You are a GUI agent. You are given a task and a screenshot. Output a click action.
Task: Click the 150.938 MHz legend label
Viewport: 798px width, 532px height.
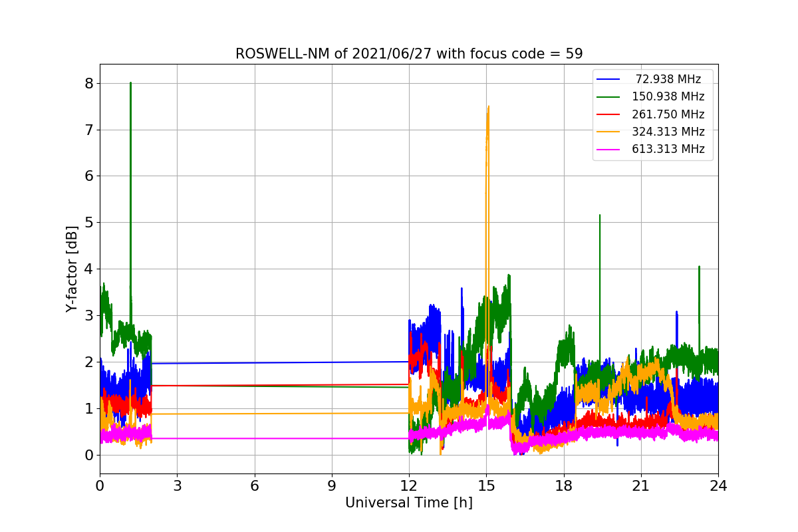click(668, 96)
